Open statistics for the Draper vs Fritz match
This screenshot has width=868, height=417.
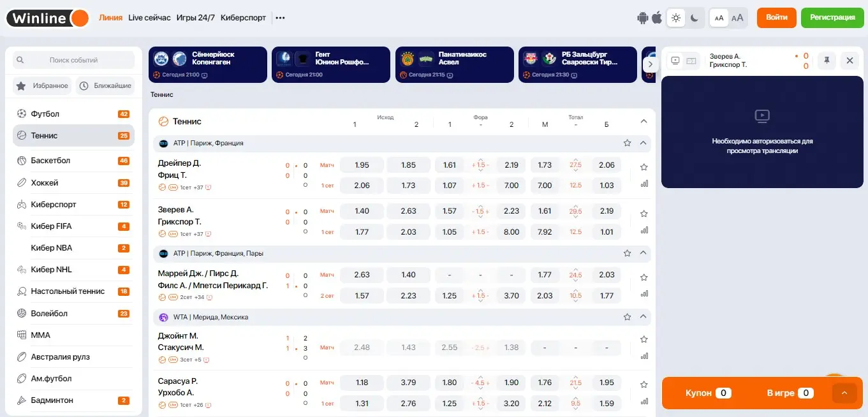644,184
